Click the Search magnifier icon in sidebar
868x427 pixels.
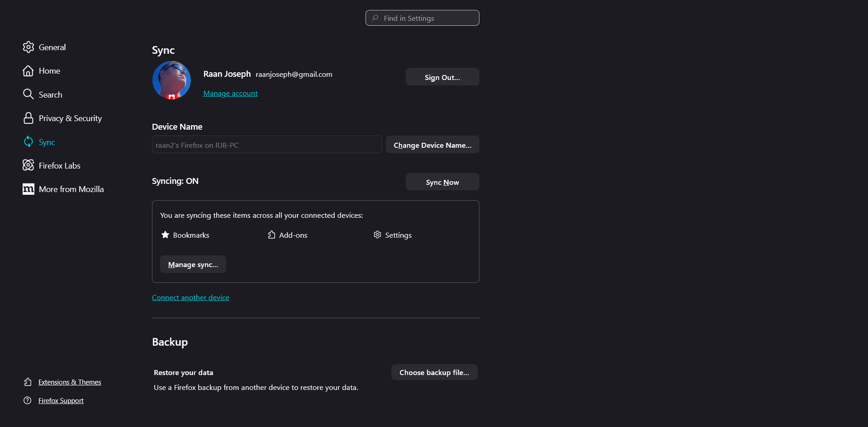click(x=28, y=94)
